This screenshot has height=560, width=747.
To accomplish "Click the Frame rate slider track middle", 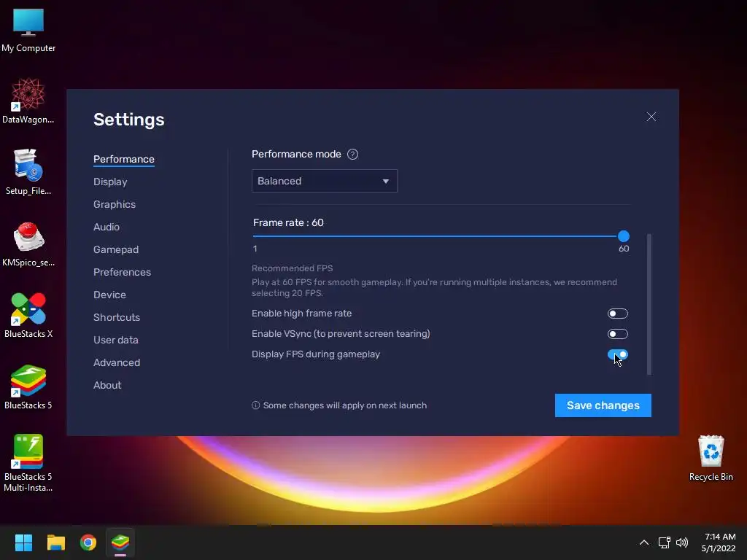I will click(x=438, y=236).
